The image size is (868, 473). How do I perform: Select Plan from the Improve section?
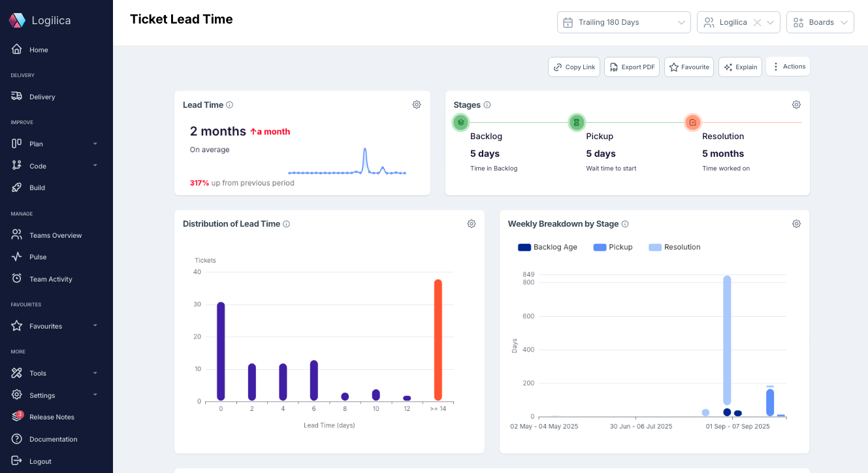click(35, 143)
